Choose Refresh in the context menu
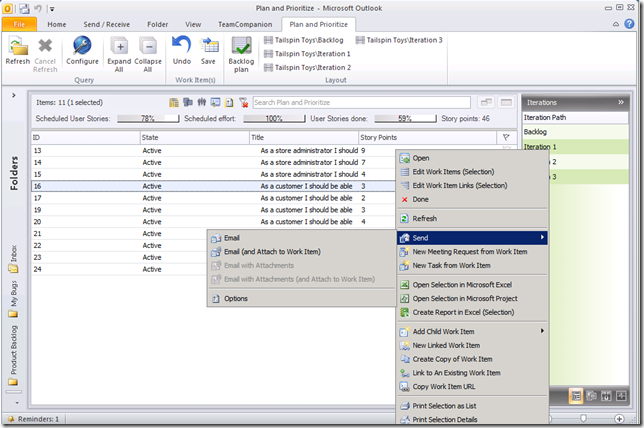Screen dimensions: 644x428 click(472, 219)
